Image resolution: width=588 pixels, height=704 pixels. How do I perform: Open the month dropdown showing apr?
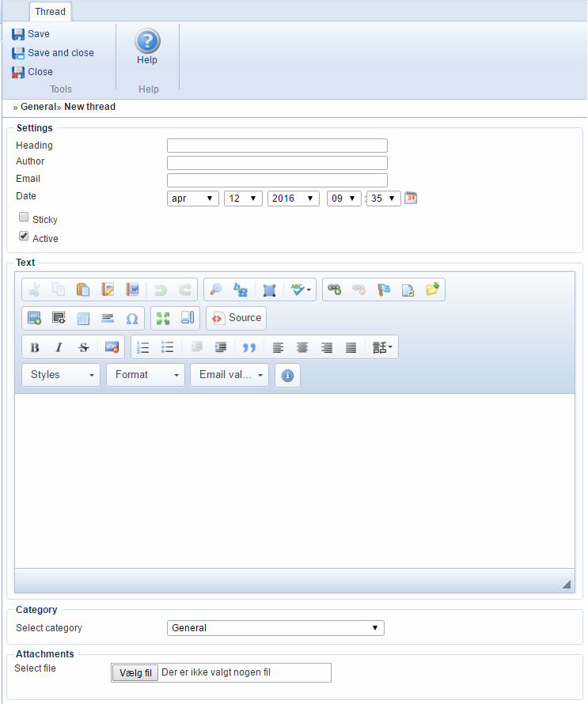pyautogui.click(x=193, y=199)
